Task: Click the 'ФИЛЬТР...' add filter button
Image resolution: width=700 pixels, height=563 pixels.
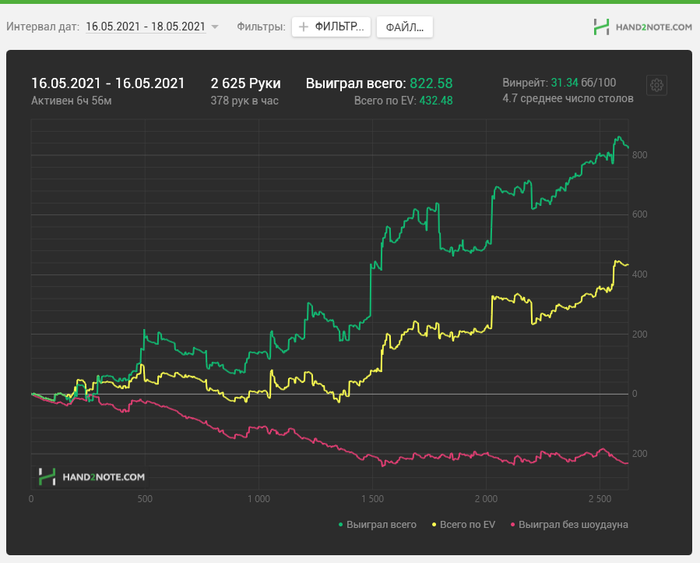Action: coord(331,27)
